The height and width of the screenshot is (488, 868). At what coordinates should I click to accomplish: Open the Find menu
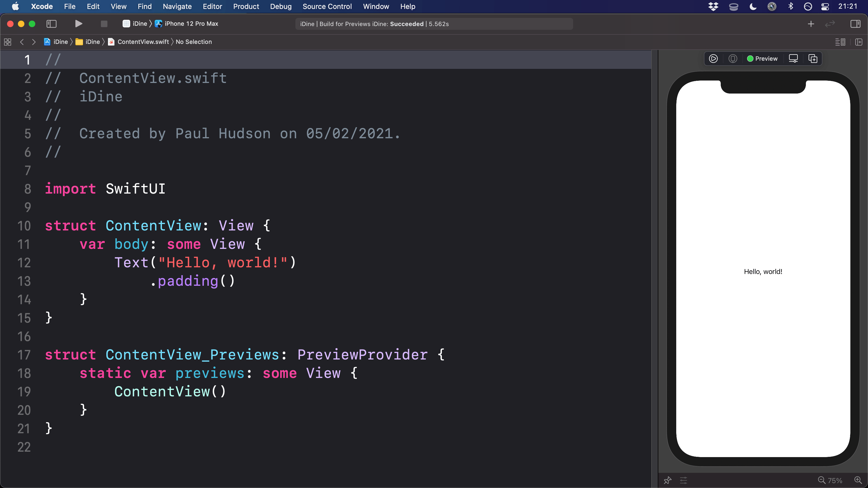145,7
